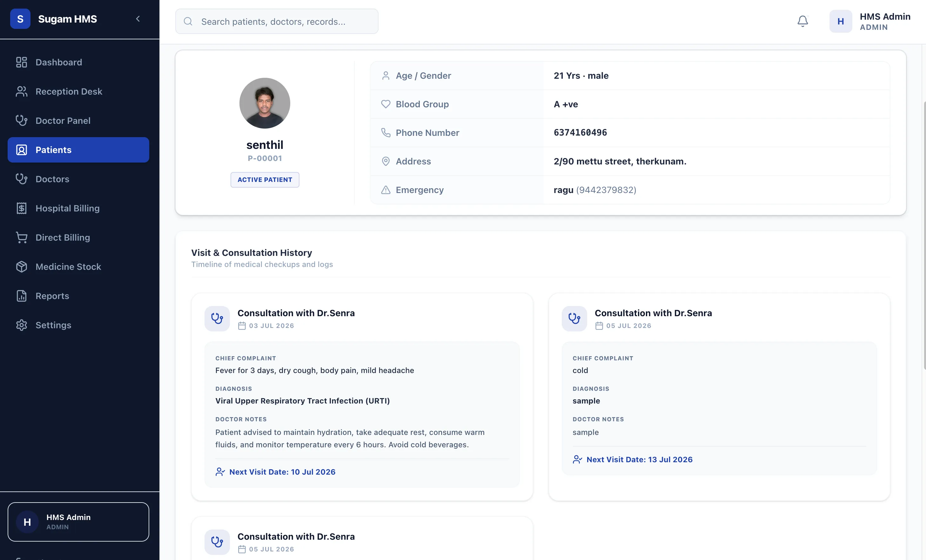926x560 pixels.
Task: Click the Reports document chart icon
Action: [21, 296]
